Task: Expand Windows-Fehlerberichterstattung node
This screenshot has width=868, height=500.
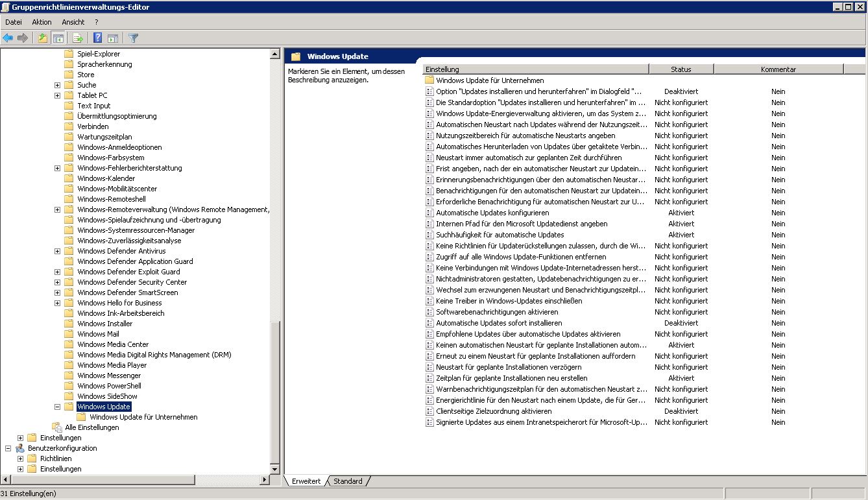Action: (57, 168)
